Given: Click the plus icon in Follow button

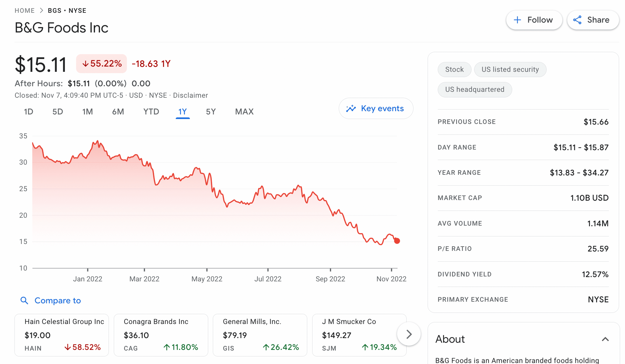Looking at the screenshot, I should (x=517, y=20).
